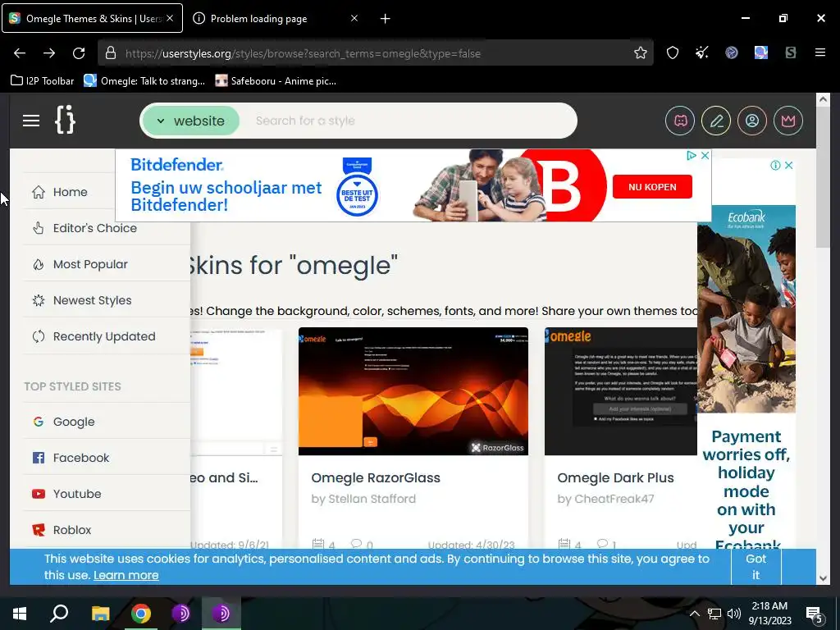Image resolution: width=840 pixels, height=630 pixels.
Task: Close the Bitdefender banner ad
Action: click(x=705, y=155)
